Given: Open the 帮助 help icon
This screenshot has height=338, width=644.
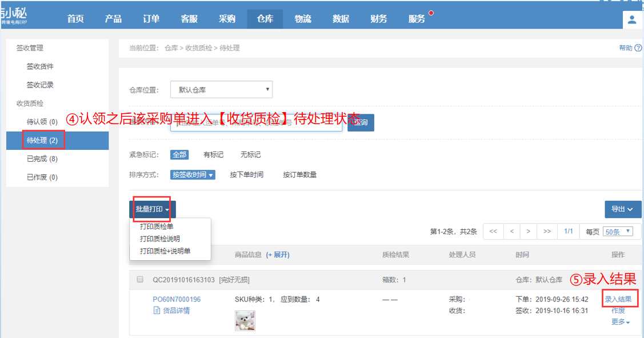Looking at the screenshot, I should [x=638, y=48].
